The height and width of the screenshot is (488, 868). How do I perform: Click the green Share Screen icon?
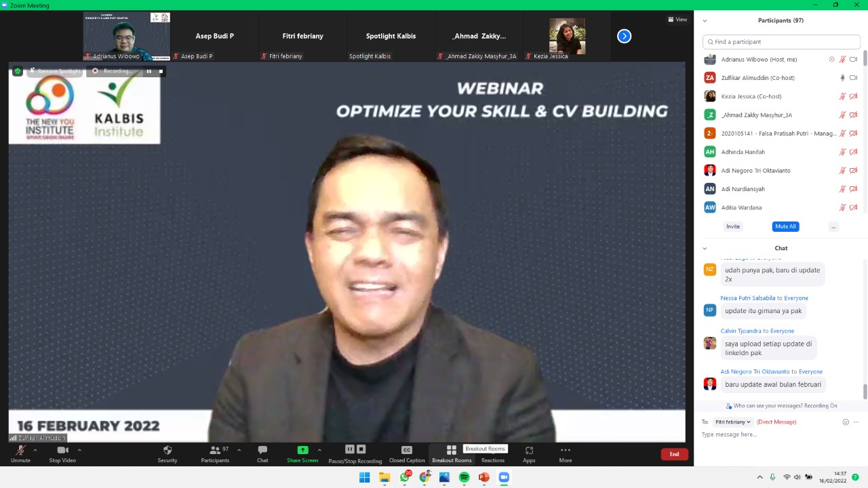point(302,451)
